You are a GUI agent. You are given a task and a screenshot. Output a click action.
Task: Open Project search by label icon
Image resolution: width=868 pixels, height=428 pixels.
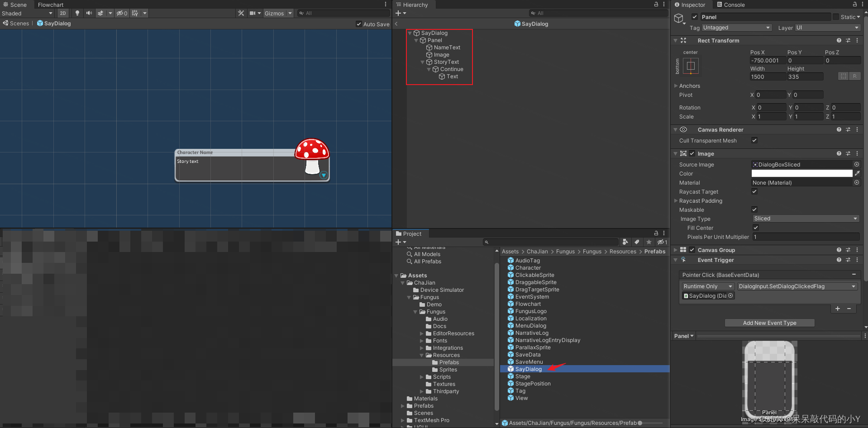[x=637, y=242]
